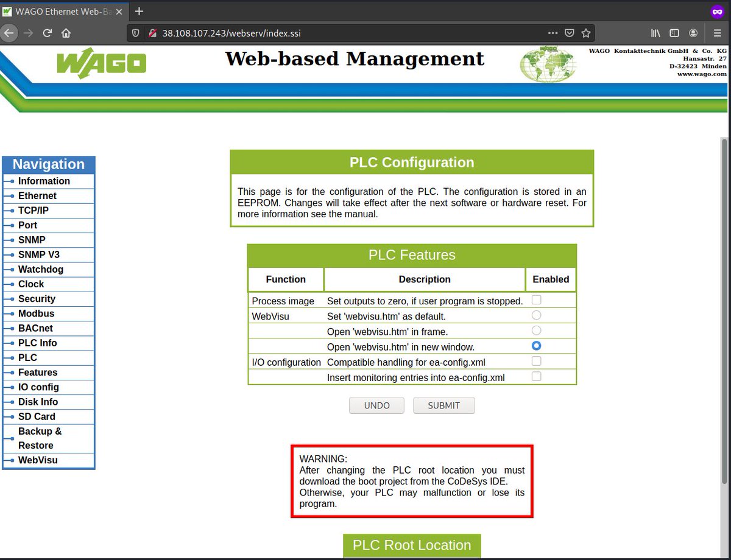Image resolution: width=731 pixels, height=560 pixels.
Task: Open the Backup & Restore link
Action: pyautogui.click(x=40, y=438)
